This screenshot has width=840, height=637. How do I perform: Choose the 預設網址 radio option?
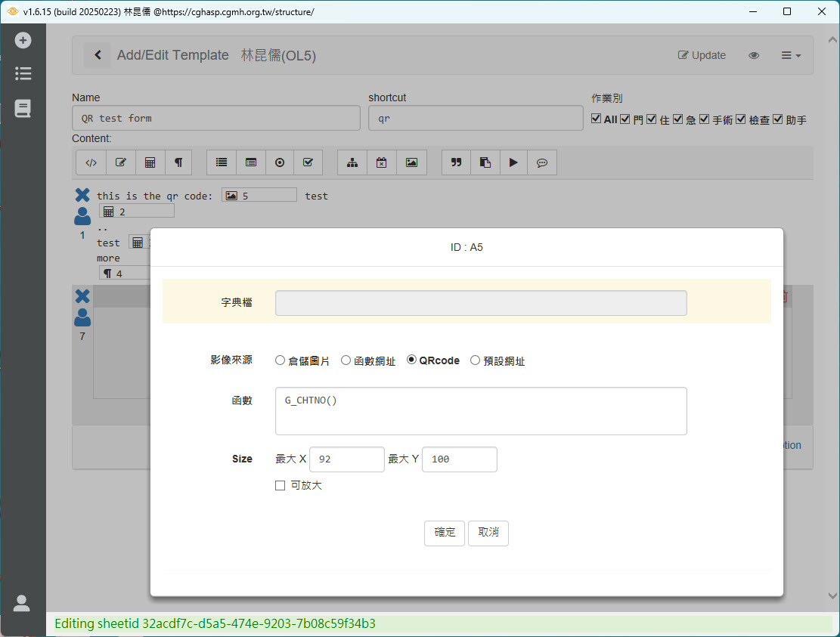(x=476, y=360)
